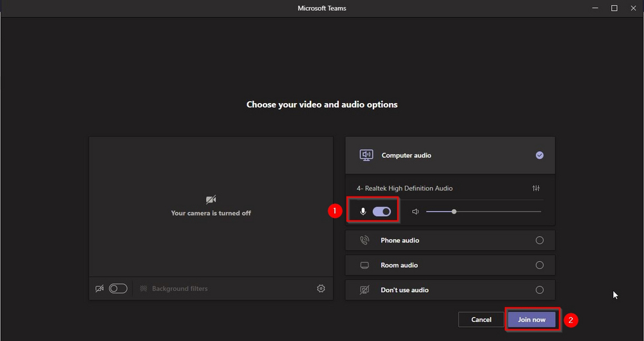The width and height of the screenshot is (644, 341).
Task: Select the Computer audio checked option
Action: [x=540, y=155]
